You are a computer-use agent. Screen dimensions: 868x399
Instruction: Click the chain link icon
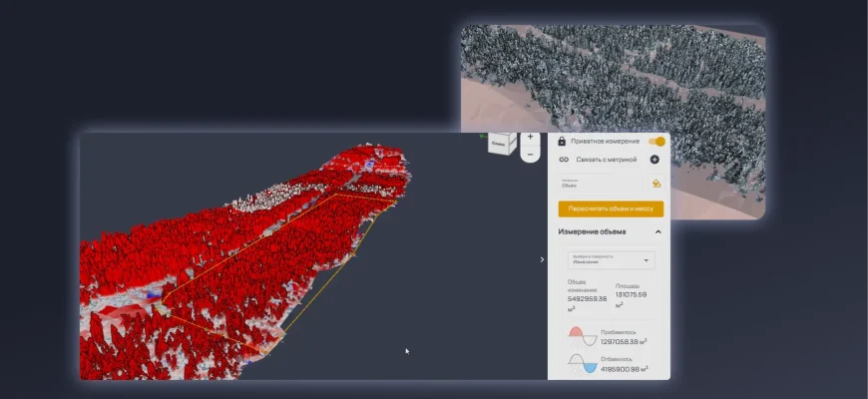coord(562,160)
